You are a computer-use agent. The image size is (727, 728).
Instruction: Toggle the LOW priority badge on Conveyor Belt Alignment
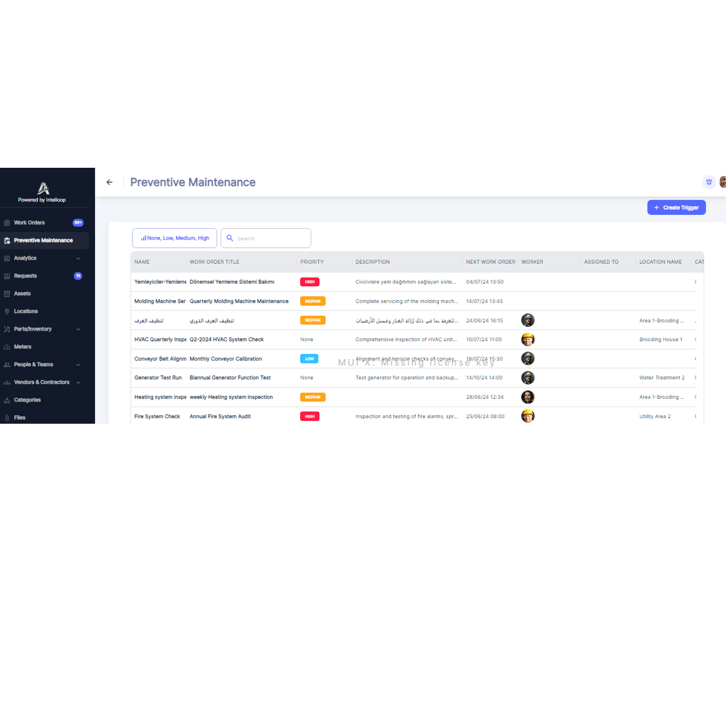[x=309, y=359]
